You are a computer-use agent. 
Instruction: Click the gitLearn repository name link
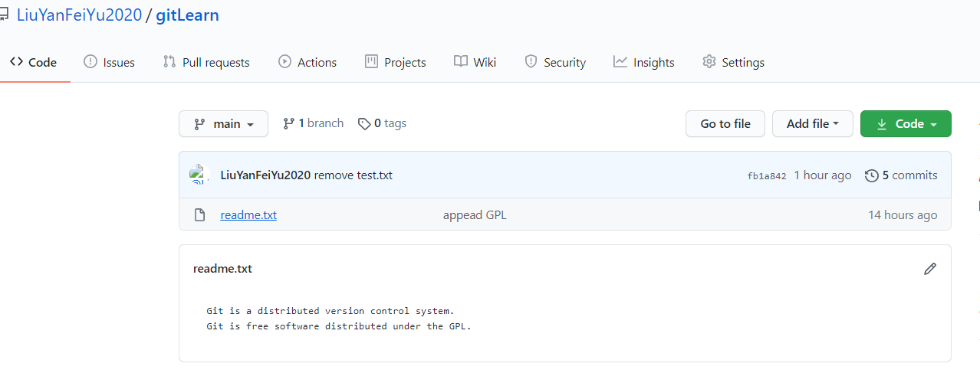tap(187, 15)
